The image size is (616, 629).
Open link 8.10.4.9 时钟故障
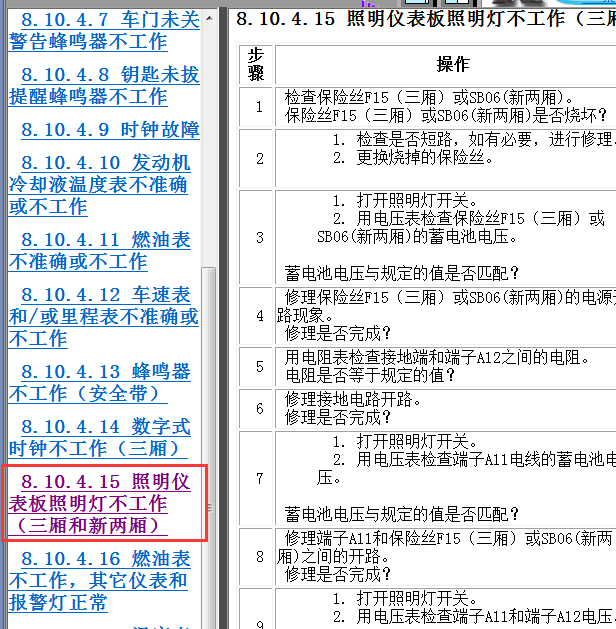pyautogui.click(x=110, y=130)
